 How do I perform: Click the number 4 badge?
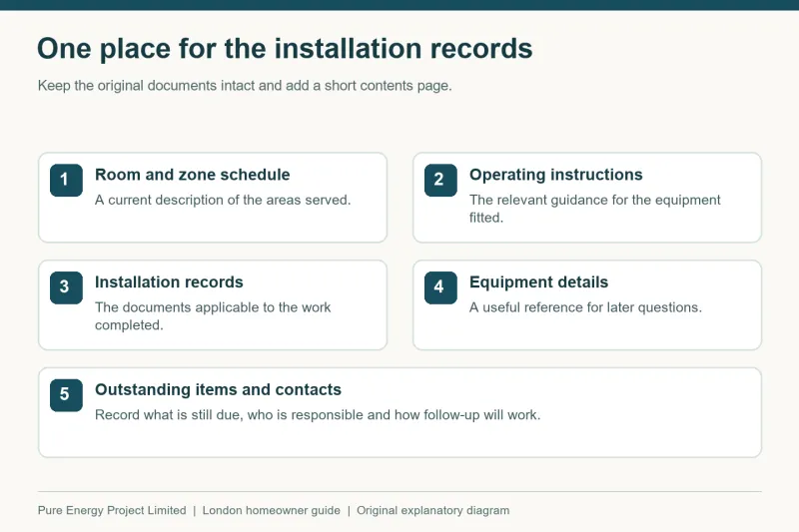[440, 287]
